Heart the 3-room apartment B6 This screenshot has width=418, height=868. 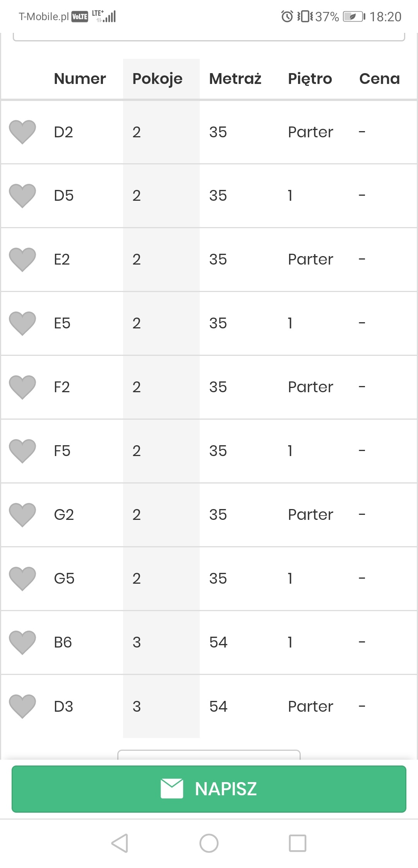(x=22, y=642)
